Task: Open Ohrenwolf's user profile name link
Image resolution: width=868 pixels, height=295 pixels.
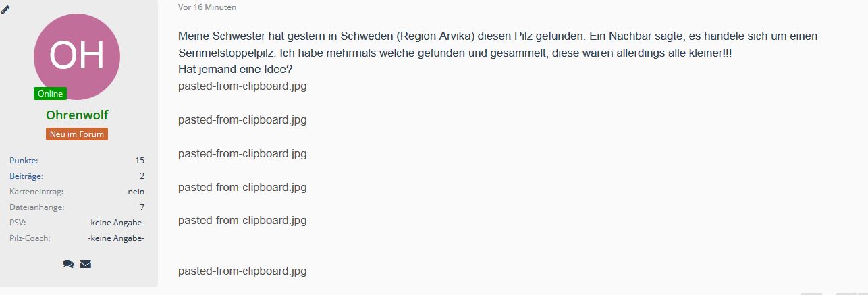Action: tap(77, 115)
